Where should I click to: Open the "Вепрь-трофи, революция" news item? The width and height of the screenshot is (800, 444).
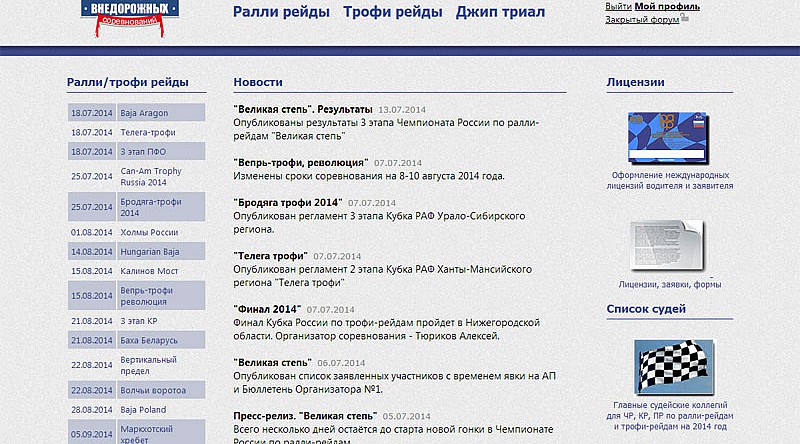[x=300, y=161]
